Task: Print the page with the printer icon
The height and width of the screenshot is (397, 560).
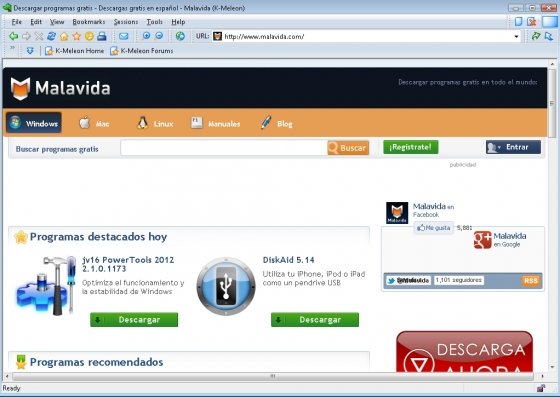Action: tap(102, 36)
